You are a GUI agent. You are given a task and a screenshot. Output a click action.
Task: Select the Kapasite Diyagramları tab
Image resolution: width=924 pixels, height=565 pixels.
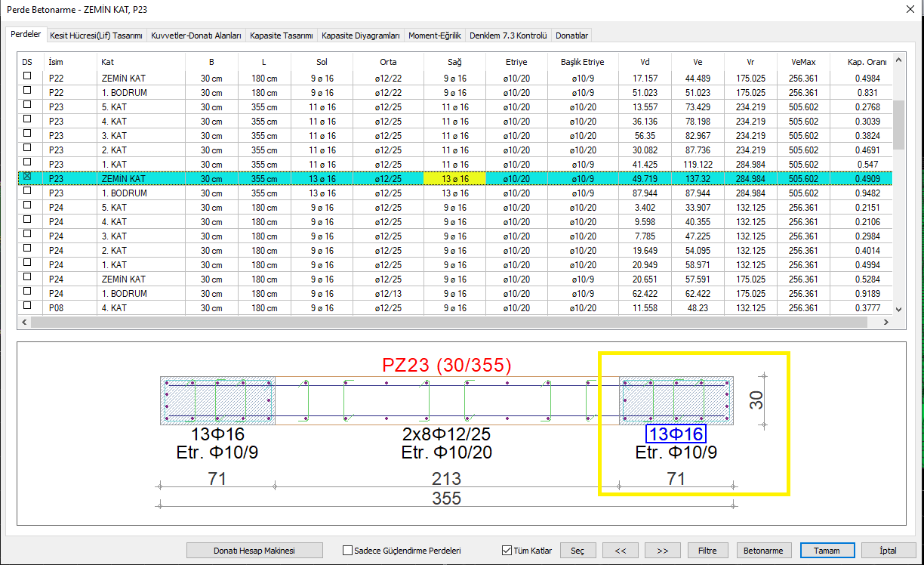[361, 36]
